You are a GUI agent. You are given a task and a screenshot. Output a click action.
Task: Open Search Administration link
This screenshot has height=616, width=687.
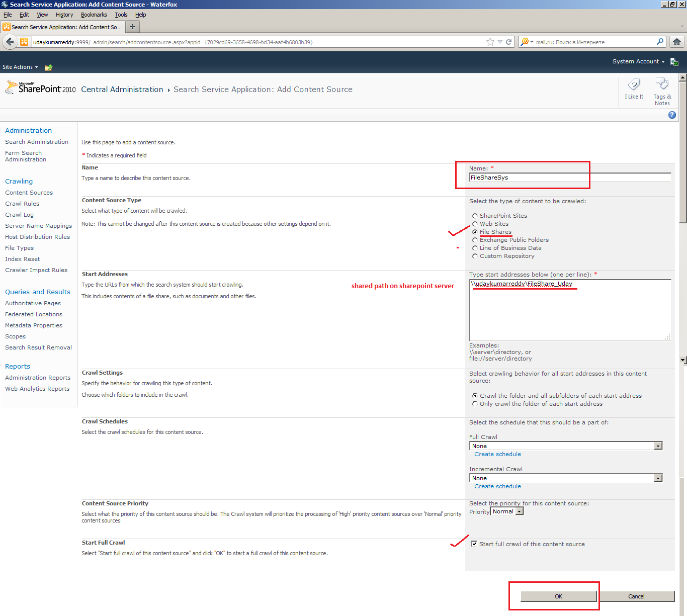(x=37, y=142)
